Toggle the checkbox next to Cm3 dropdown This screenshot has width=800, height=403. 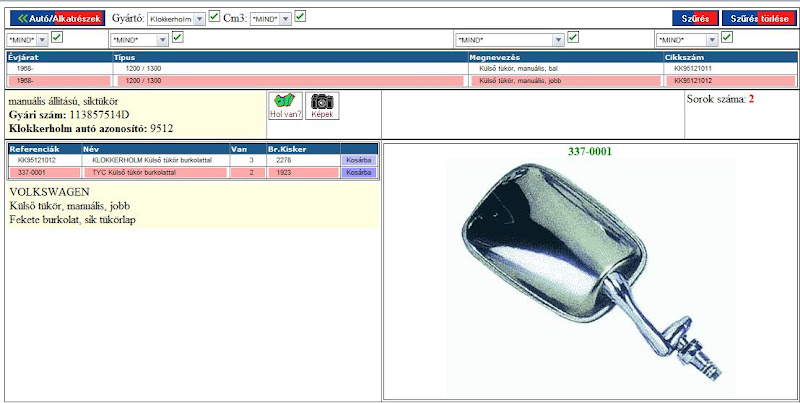coord(300,16)
